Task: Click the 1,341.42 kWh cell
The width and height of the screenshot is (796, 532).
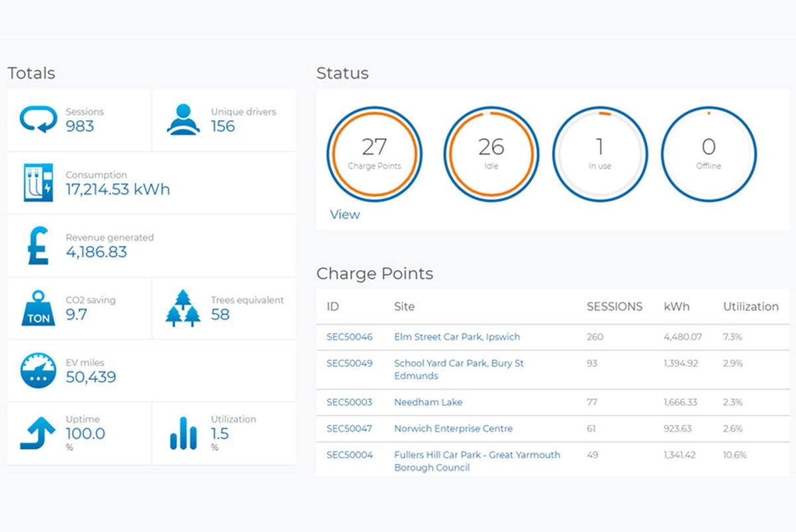Action: (681, 455)
